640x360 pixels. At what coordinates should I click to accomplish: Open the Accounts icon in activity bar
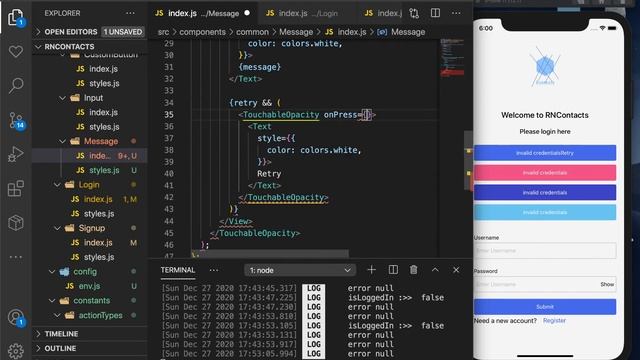point(16,318)
